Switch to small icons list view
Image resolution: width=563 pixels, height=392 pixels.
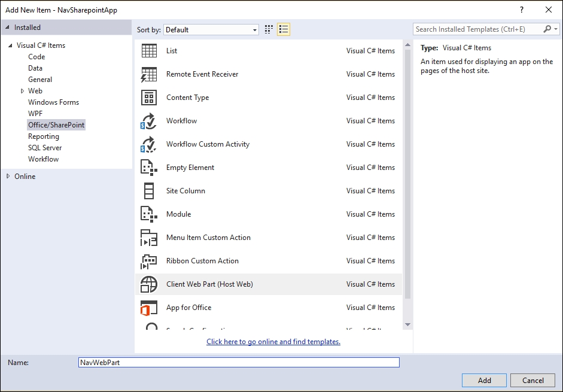click(x=284, y=29)
